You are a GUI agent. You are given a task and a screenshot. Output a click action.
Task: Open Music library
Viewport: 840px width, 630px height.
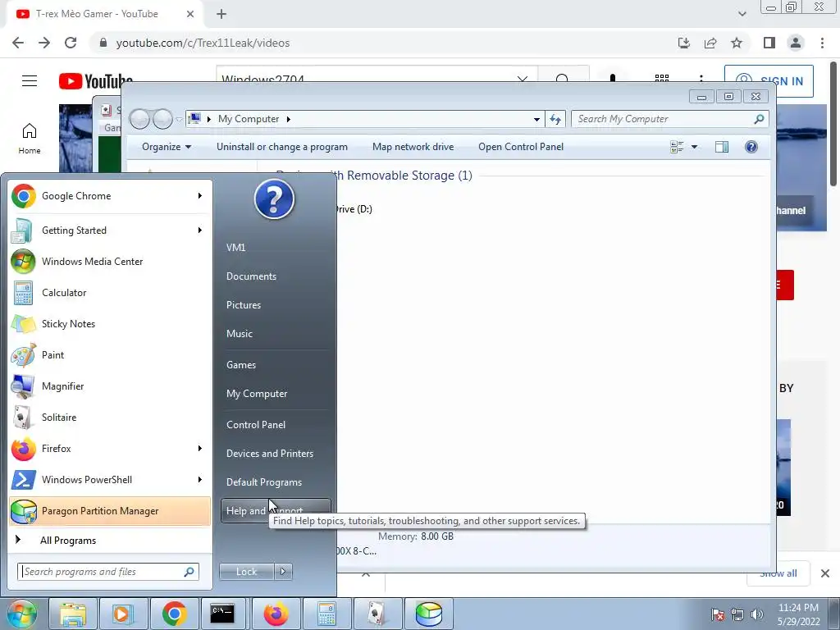276,334
